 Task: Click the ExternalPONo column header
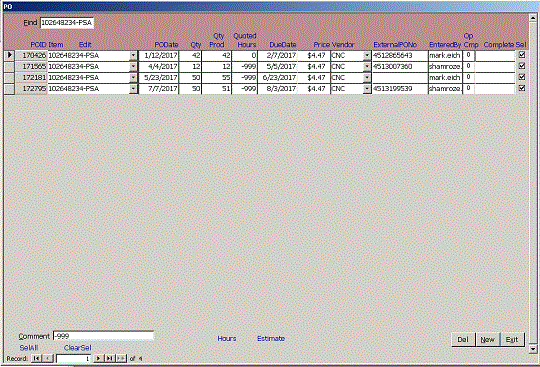pos(395,45)
